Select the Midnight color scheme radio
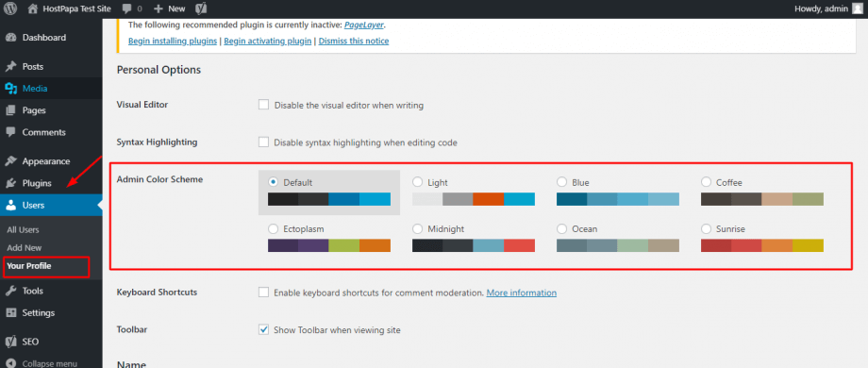The width and height of the screenshot is (868, 368). tap(417, 228)
